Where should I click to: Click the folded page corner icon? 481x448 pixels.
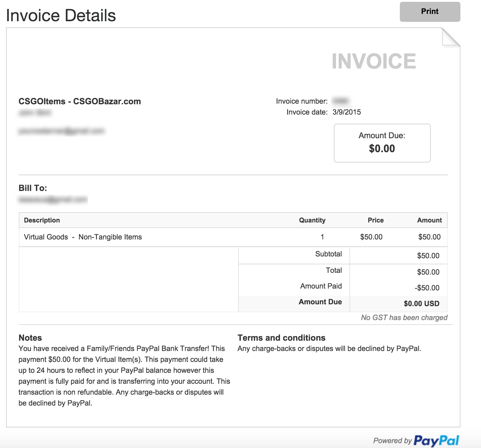450,38
